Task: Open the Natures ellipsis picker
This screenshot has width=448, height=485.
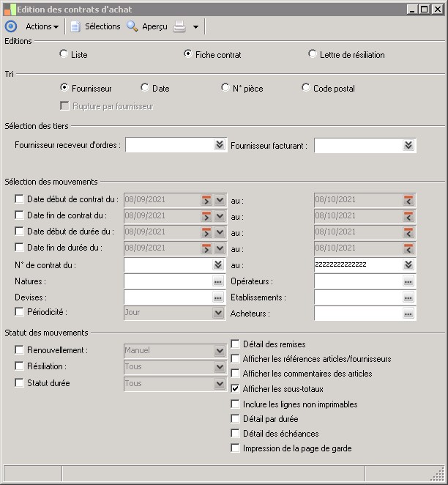Action: click(217, 281)
